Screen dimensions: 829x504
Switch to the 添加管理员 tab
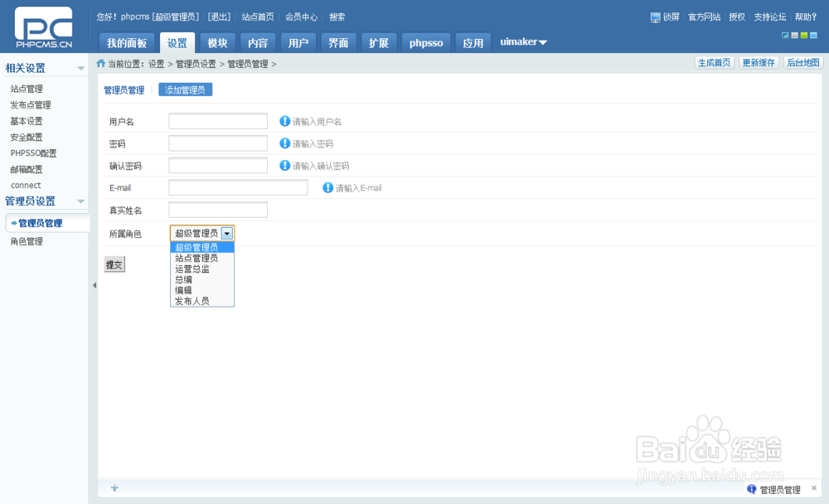[x=185, y=89]
